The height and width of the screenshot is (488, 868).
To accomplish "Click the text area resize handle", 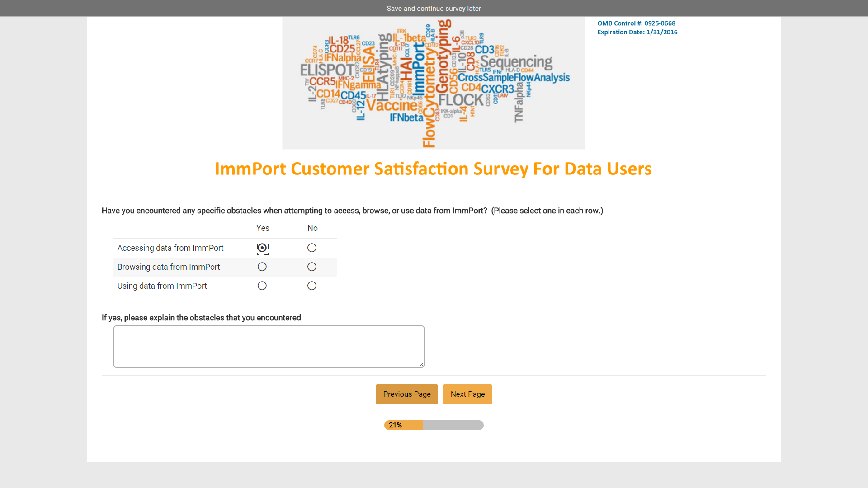I will click(421, 365).
